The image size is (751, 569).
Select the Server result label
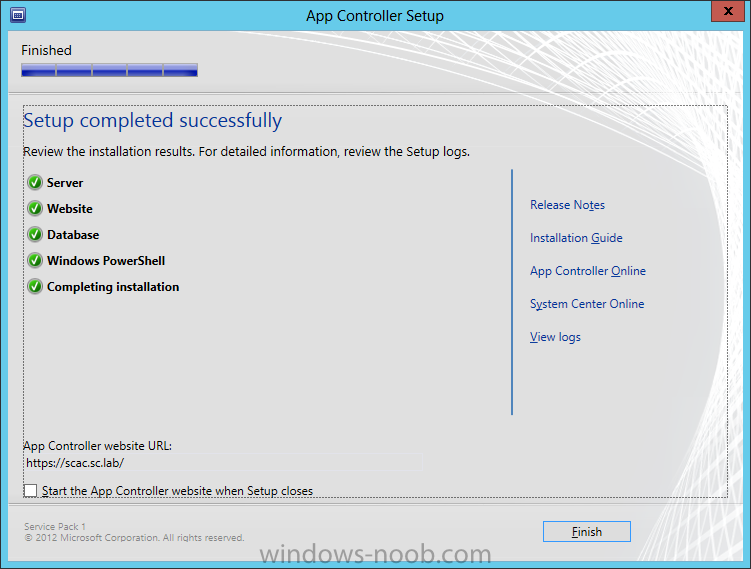point(65,183)
